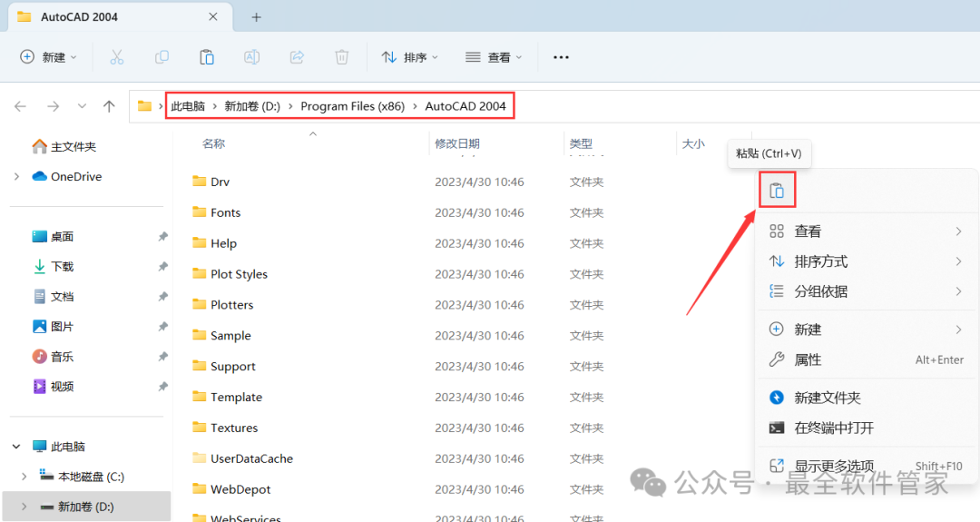
Task: Click 新加卷 (D:) in address breadcrumb
Action: 252,106
